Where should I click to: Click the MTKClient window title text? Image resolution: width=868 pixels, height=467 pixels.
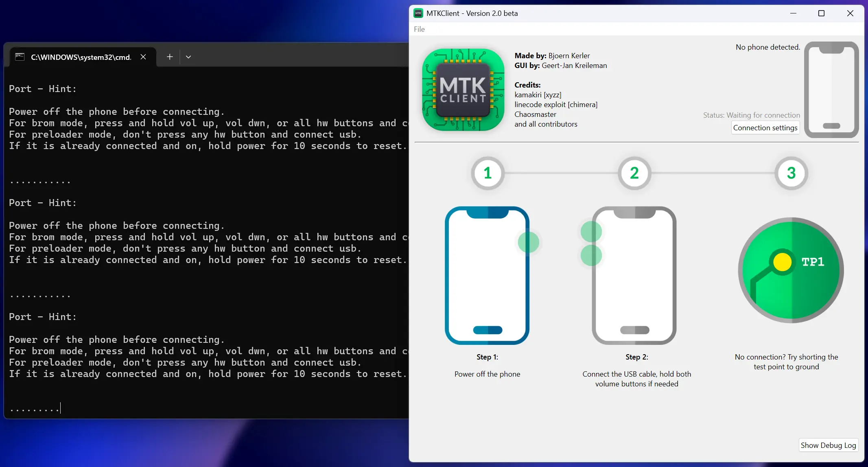point(472,13)
